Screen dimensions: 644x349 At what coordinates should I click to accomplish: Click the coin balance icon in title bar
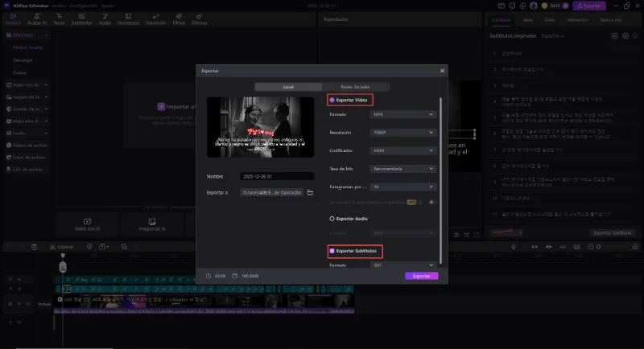pos(545,6)
